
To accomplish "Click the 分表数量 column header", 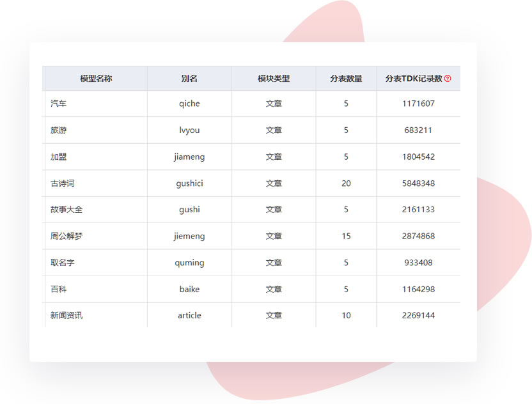I will (x=346, y=79).
